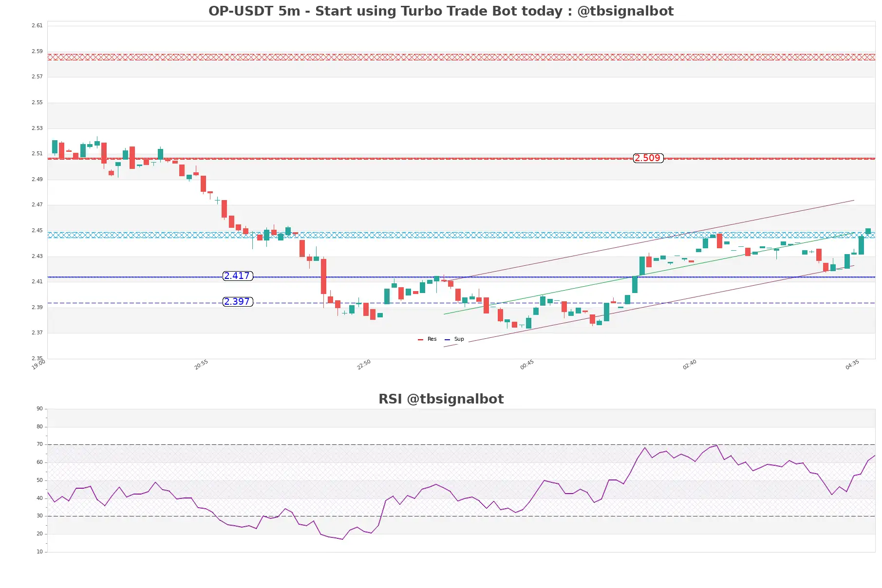Click the Res legend entry

point(427,339)
